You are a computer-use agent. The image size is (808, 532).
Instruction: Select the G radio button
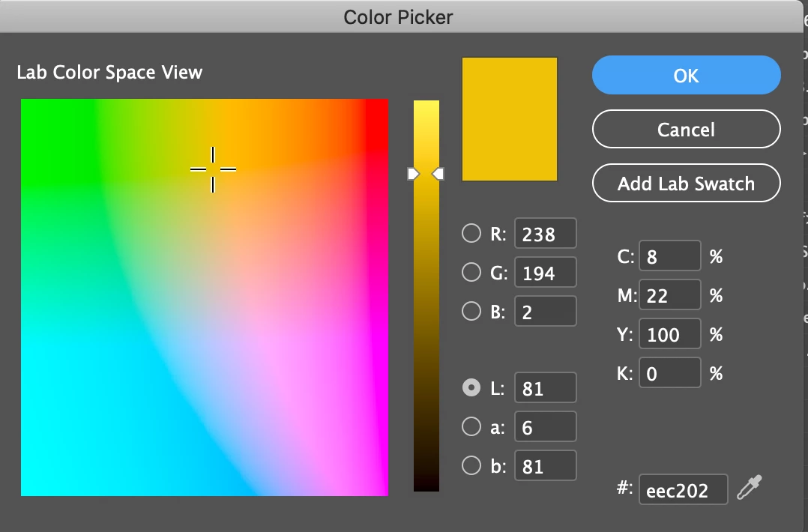[x=471, y=273]
